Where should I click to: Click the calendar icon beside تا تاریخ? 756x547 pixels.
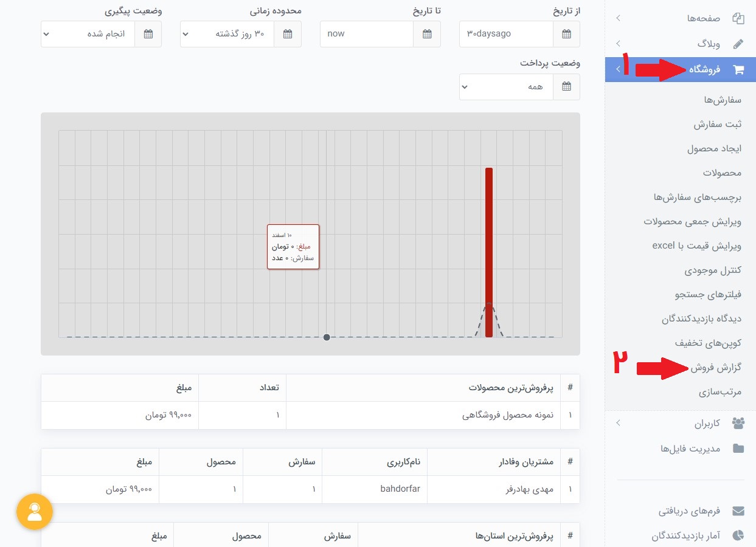tap(427, 34)
